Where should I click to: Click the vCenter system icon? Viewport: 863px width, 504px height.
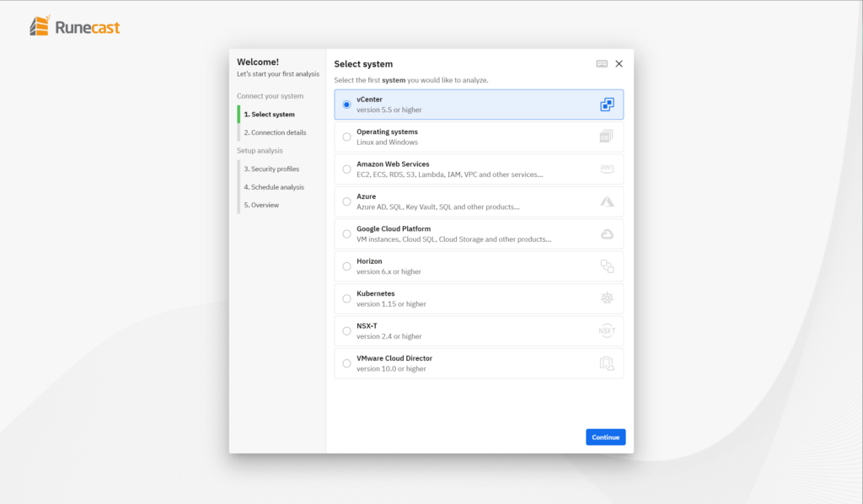coord(607,105)
